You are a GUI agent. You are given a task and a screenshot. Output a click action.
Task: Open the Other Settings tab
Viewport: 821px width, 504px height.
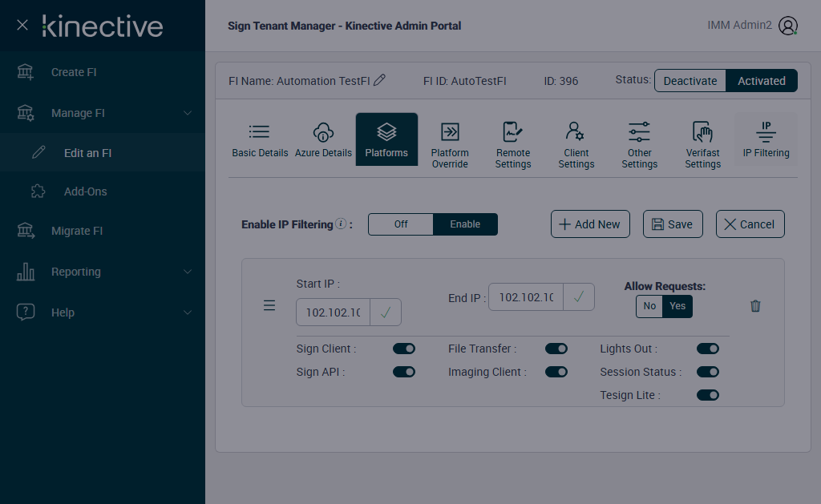[x=639, y=144]
